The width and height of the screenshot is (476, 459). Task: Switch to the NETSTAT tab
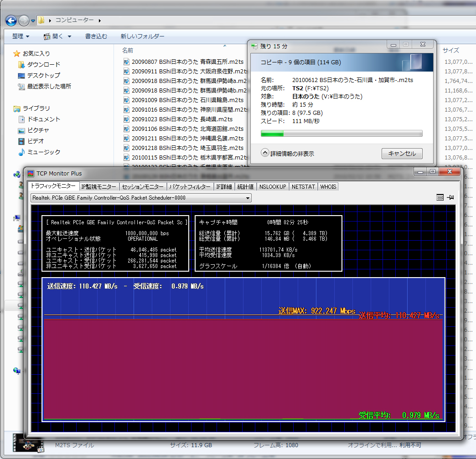[303, 186]
